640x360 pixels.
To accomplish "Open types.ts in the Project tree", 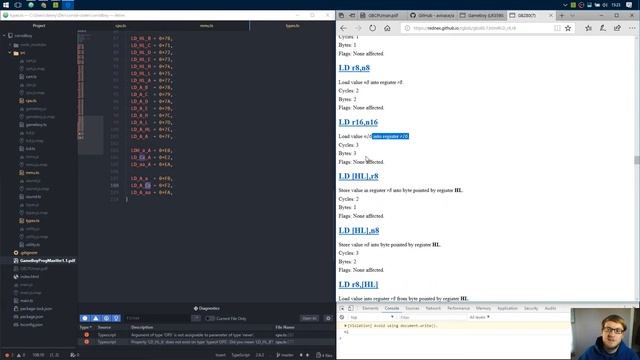I will [32, 221].
